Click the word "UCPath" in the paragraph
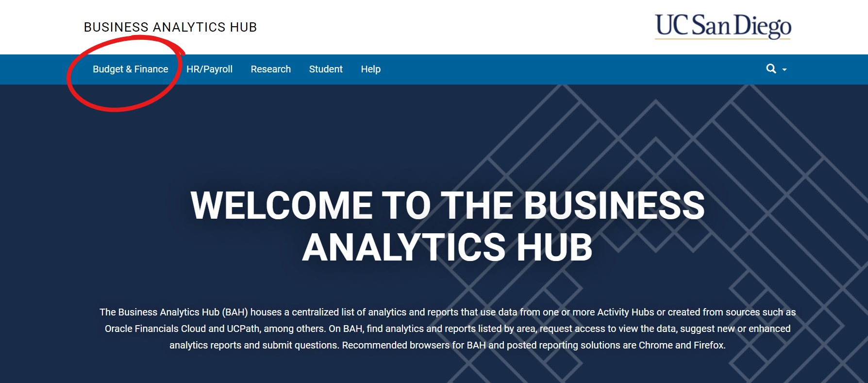The image size is (868, 383). pos(243,329)
